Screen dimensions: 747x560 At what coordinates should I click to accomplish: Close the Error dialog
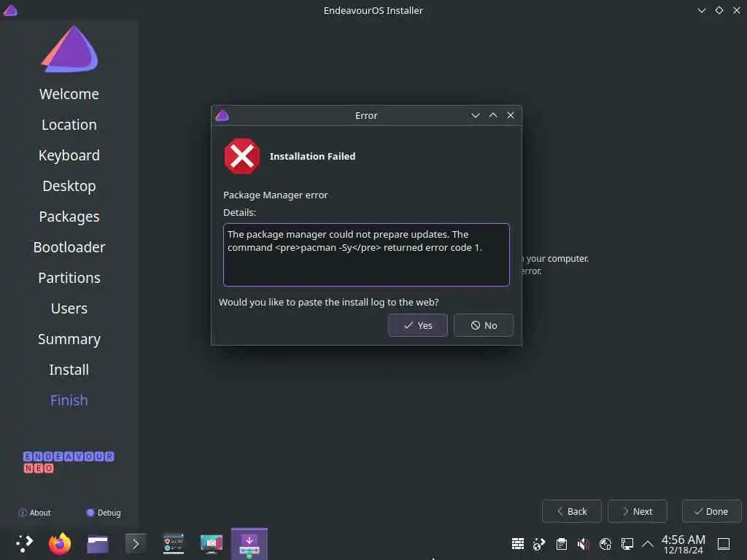point(511,115)
